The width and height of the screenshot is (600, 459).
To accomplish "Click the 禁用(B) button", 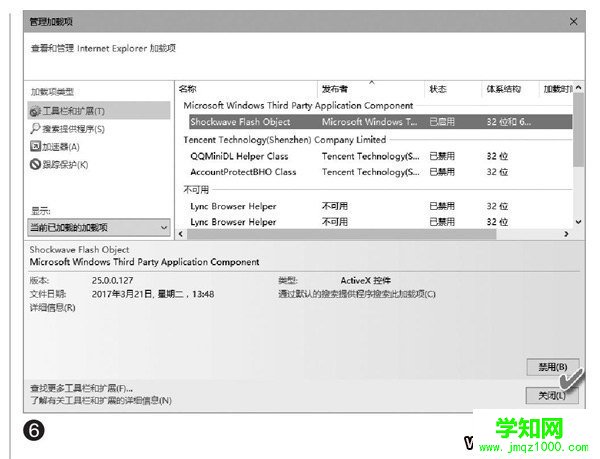I will click(553, 367).
